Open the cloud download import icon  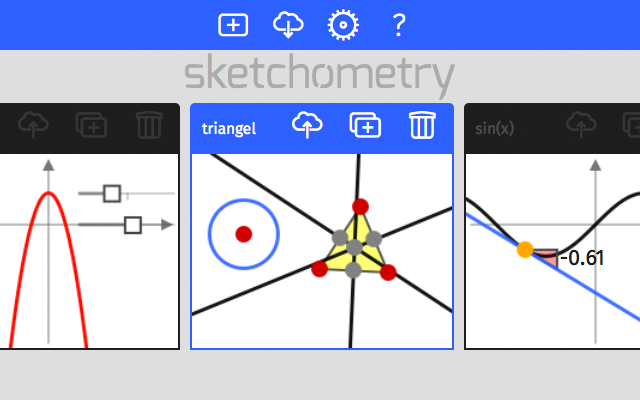click(288, 25)
